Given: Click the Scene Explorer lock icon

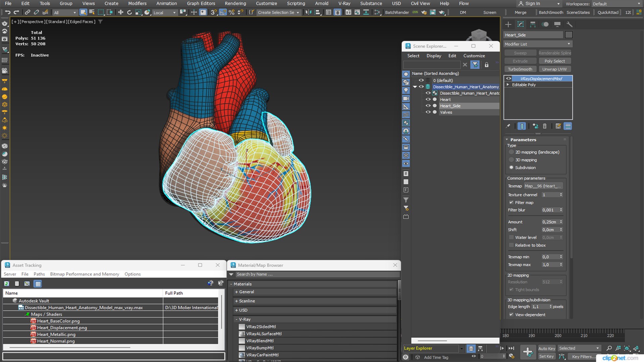Looking at the screenshot, I should point(486,65).
